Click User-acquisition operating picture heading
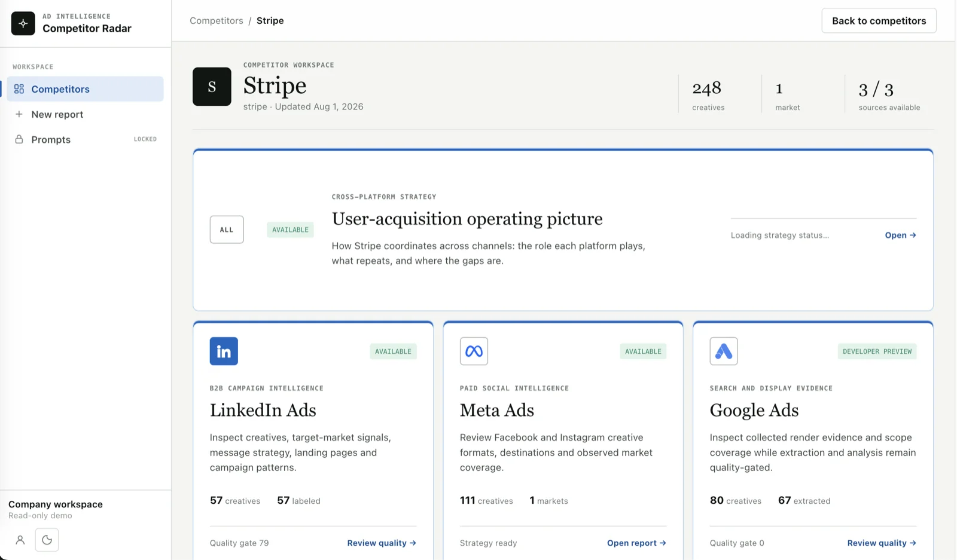This screenshot has height=560, width=957. tap(467, 219)
